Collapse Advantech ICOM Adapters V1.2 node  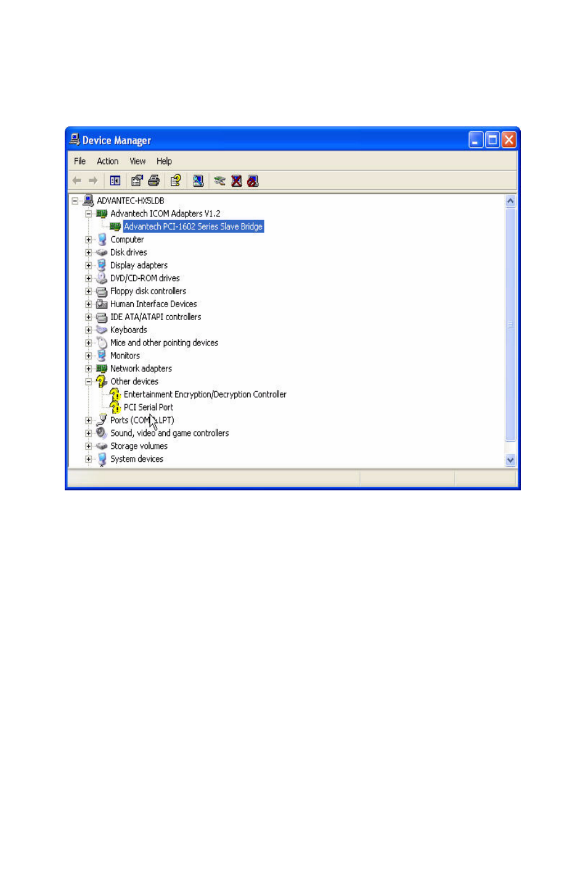pos(89,214)
